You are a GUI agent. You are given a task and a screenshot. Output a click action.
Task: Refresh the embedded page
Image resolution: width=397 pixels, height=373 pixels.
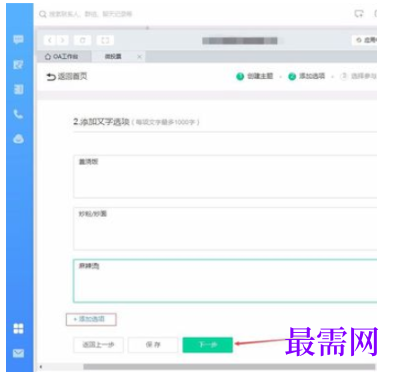coord(82,40)
